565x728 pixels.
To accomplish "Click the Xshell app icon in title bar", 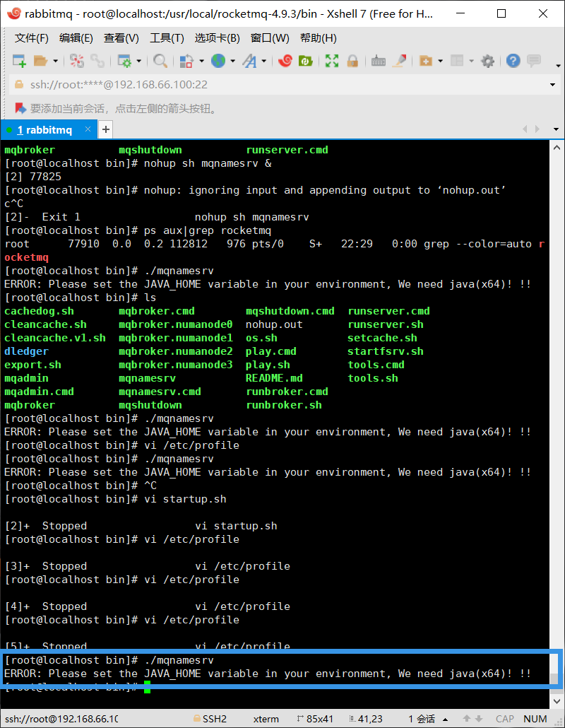I will [13, 13].
